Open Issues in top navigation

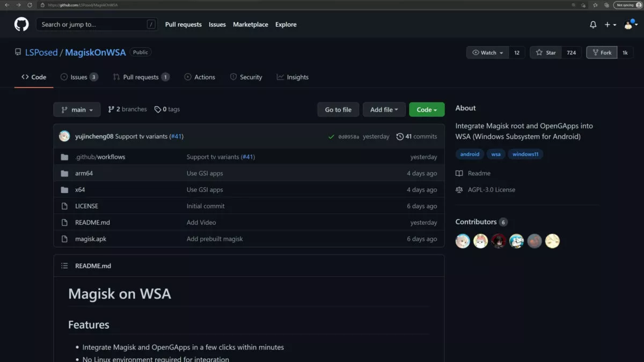point(217,25)
